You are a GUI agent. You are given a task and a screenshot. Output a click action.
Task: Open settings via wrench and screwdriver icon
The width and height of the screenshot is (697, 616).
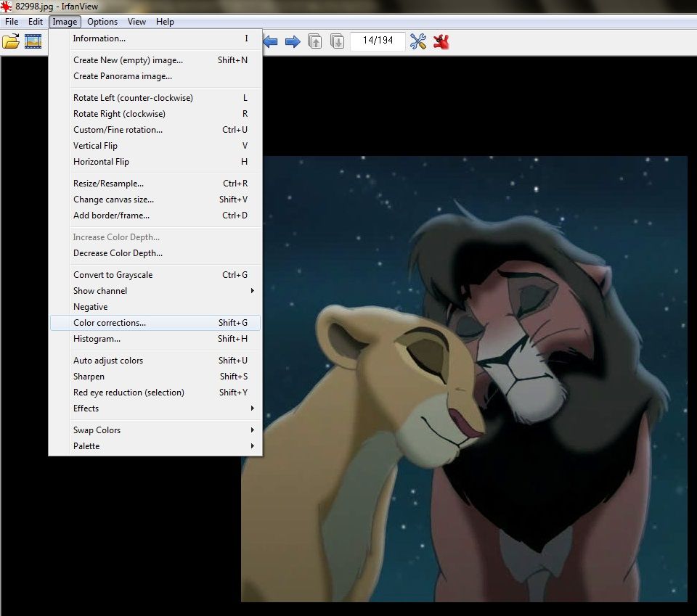[x=418, y=41]
